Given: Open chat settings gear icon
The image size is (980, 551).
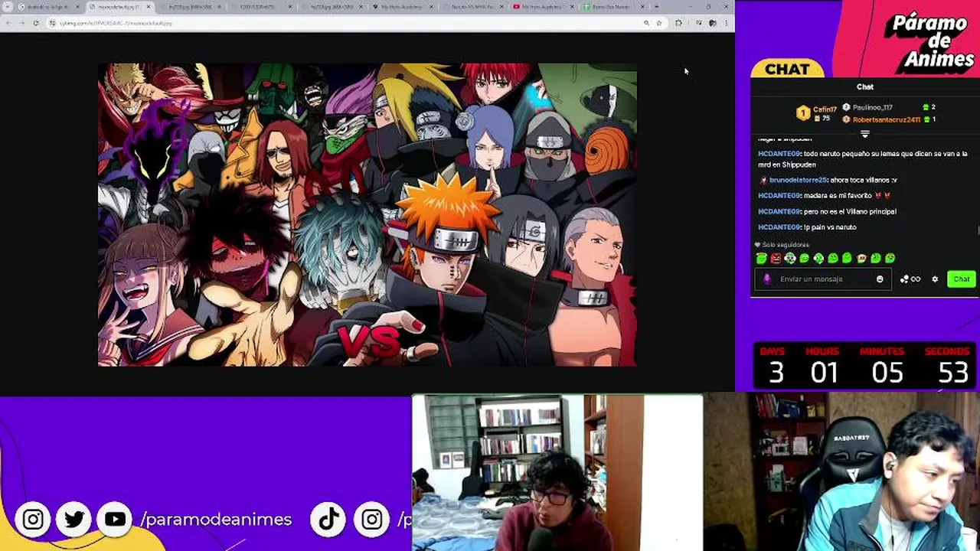Looking at the screenshot, I should (x=935, y=279).
